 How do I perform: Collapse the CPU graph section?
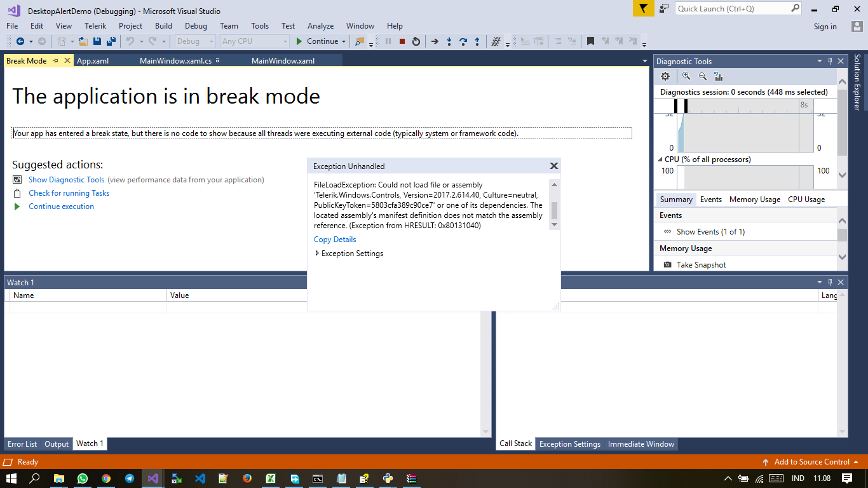point(660,159)
